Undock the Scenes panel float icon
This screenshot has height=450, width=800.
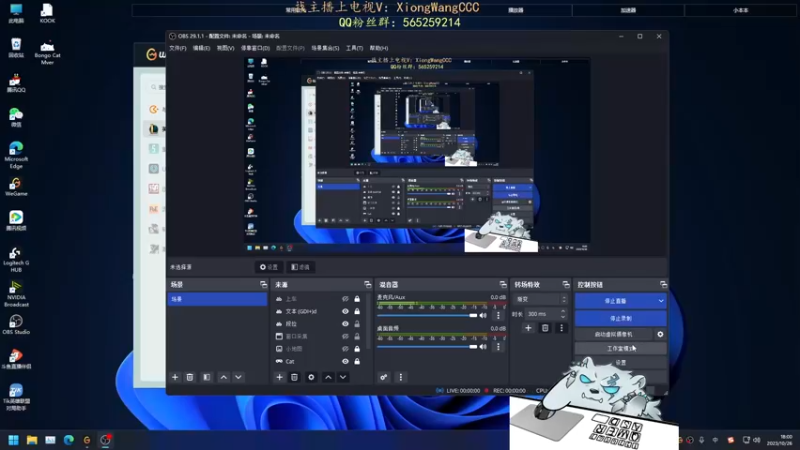click(263, 284)
